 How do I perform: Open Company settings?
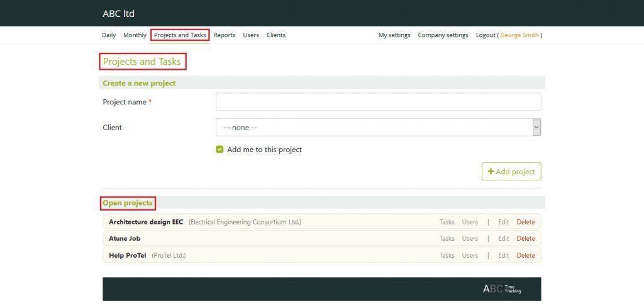point(443,35)
